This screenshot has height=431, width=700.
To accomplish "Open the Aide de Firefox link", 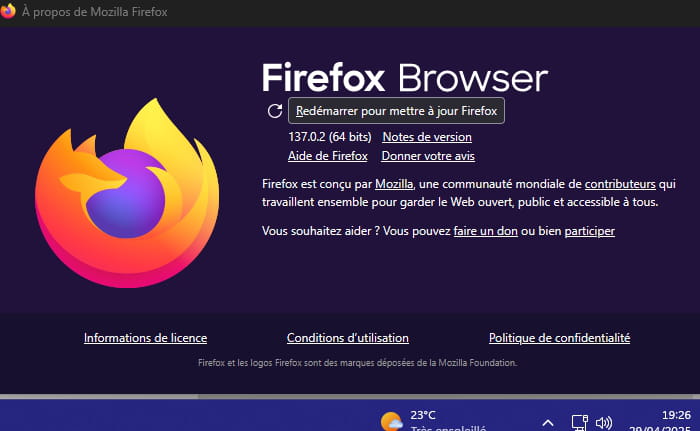I will 328,156.
